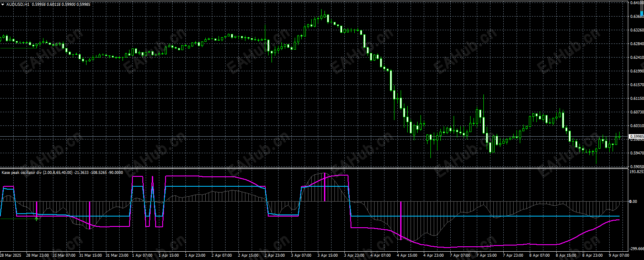Image resolution: width=644 pixels, height=260 pixels.
Task: Click the 1 Apr 23:00 time label
Action: point(195,255)
